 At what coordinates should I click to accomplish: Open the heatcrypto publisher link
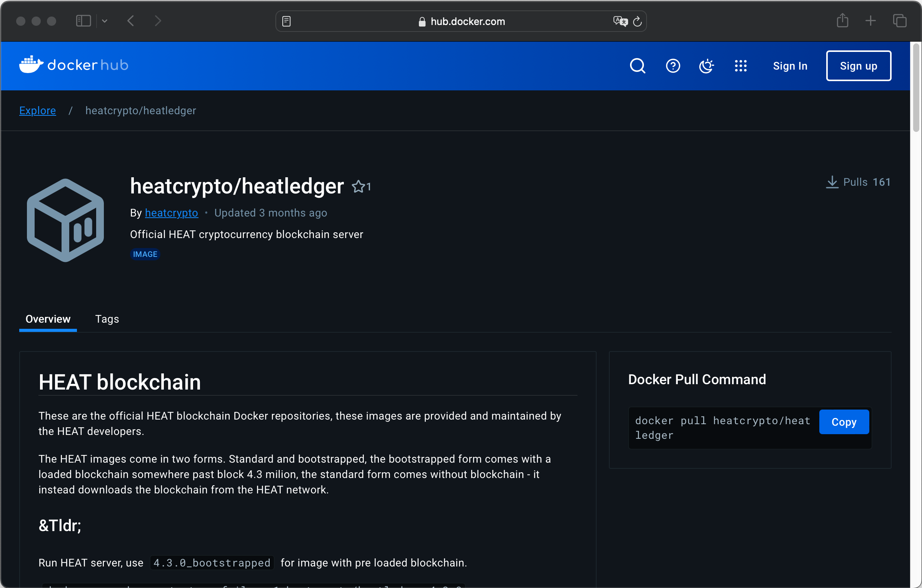coord(172,213)
